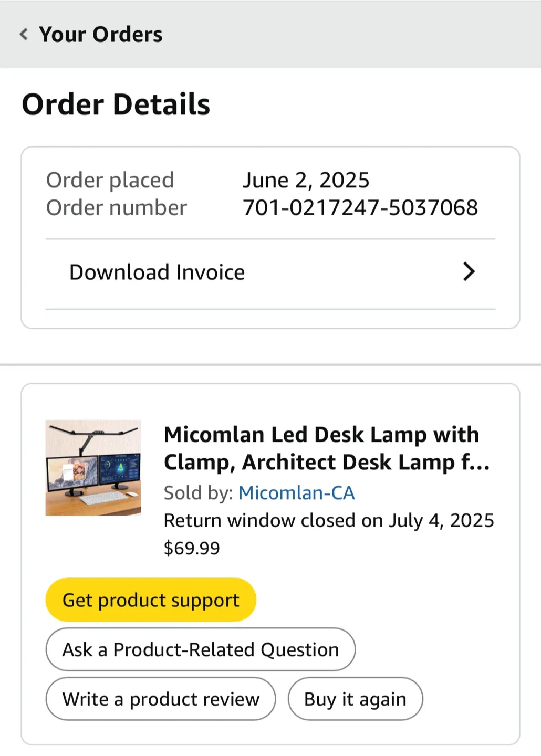
Task: Click the return window closed message
Action: point(329,520)
